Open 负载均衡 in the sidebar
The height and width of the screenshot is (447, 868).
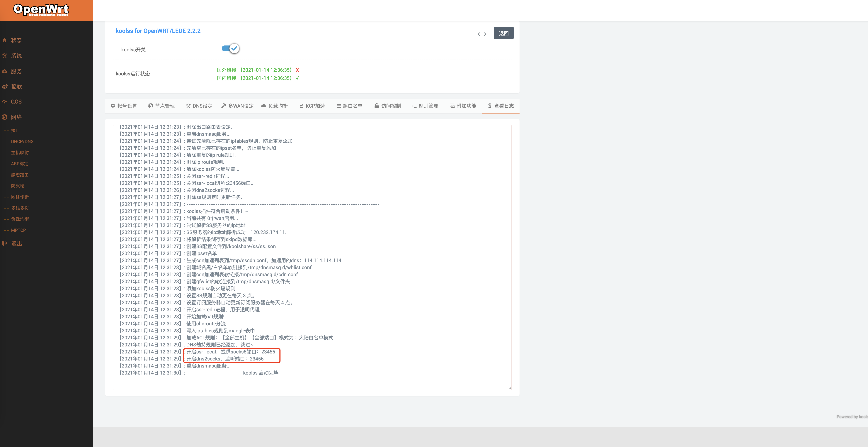(x=20, y=219)
